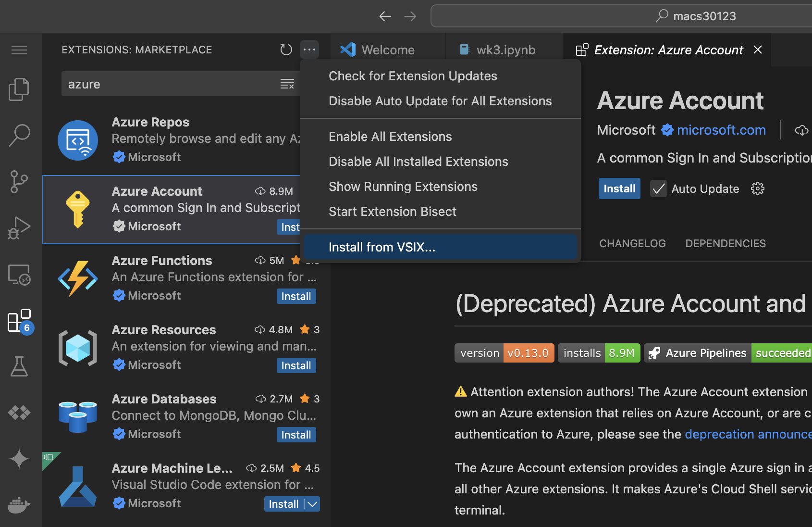
Task: Open the four-diamonds icon view in activity bar
Action: (x=19, y=413)
